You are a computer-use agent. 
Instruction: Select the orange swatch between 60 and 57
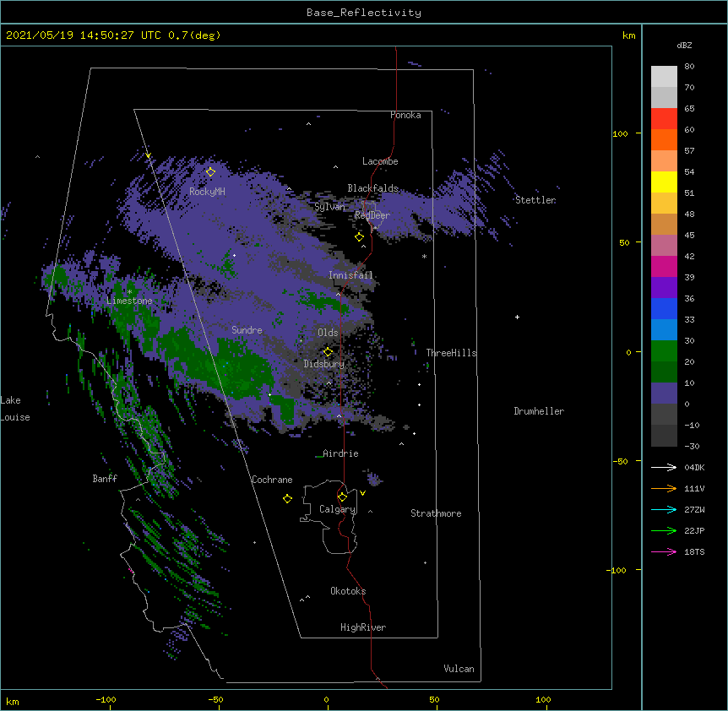(664, 139)
